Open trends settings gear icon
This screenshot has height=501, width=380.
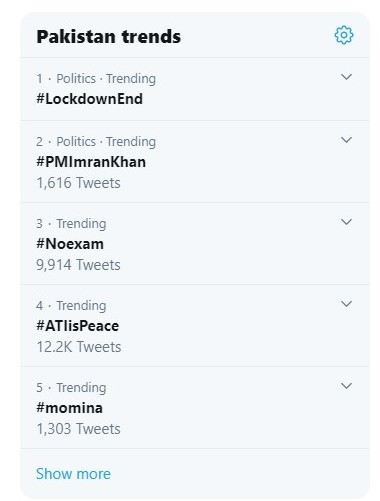click(344, 35)
